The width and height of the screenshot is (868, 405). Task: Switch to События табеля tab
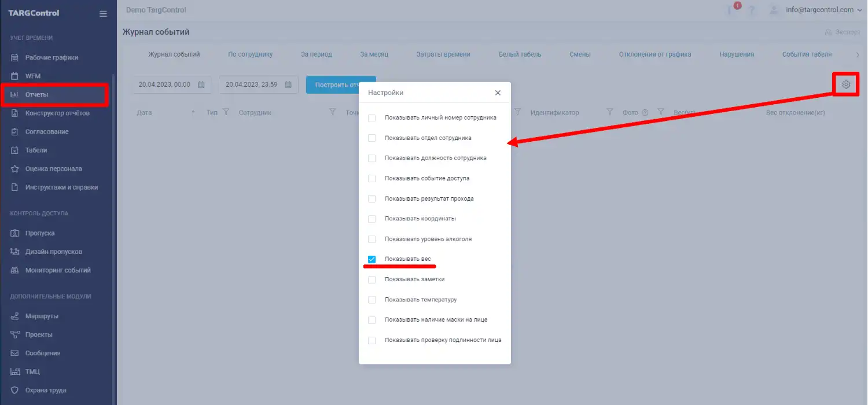coord(807,54)
